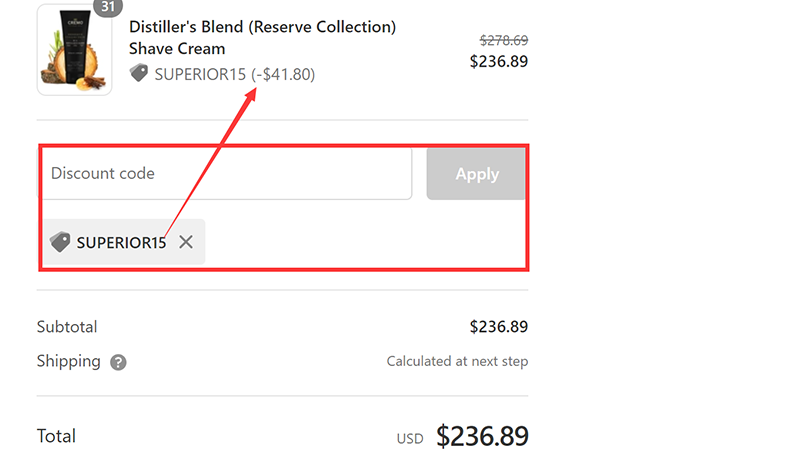Image resolution: width=800 pixels, height=460 pixels.
Task: Click the USD currency label
Action: coord(410,438)
